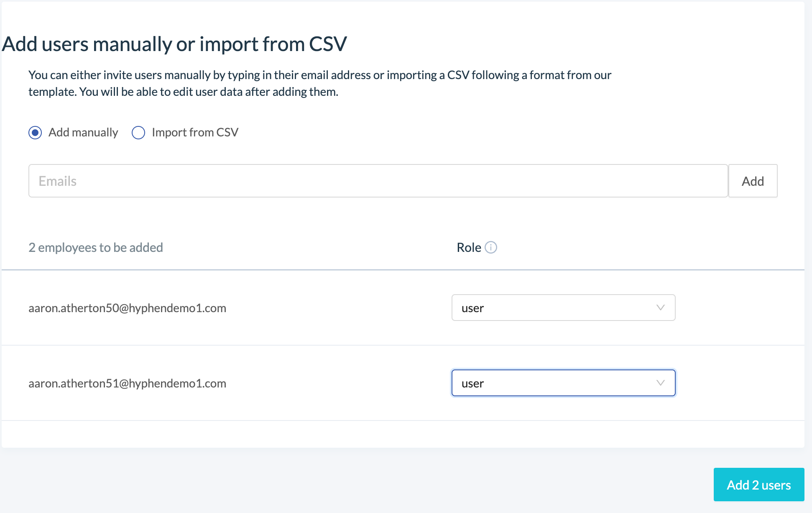812x513 pixels.
Task: Click the aaron.atherton50@hyphendemo1.com email text
Action: pos(127,308)
